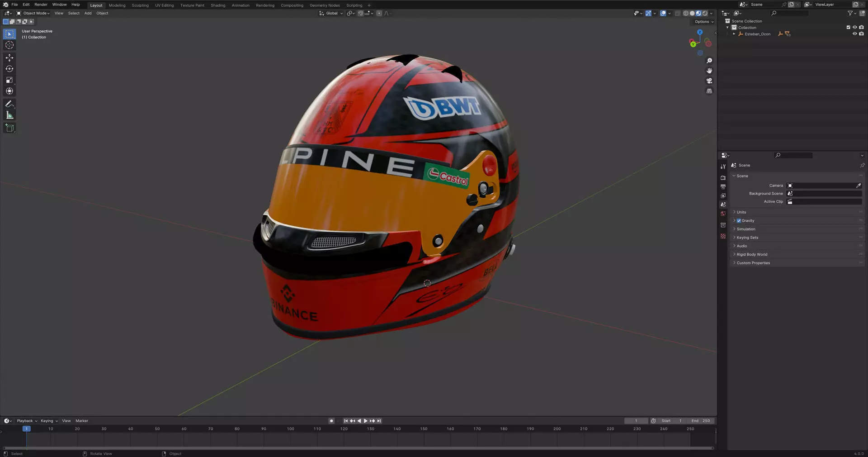Activate the Cursor tool
Image resolution: width=868 pixels, height=457 pixels.
point(9,45)
